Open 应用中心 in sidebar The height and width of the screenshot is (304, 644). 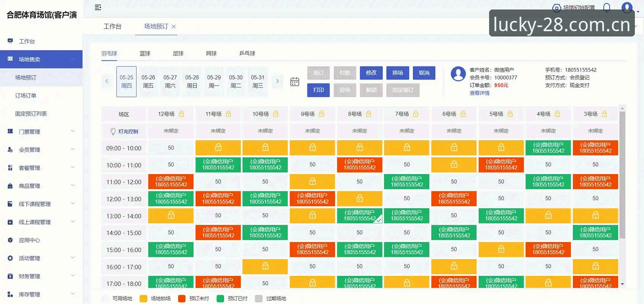(x=41, y=240)
